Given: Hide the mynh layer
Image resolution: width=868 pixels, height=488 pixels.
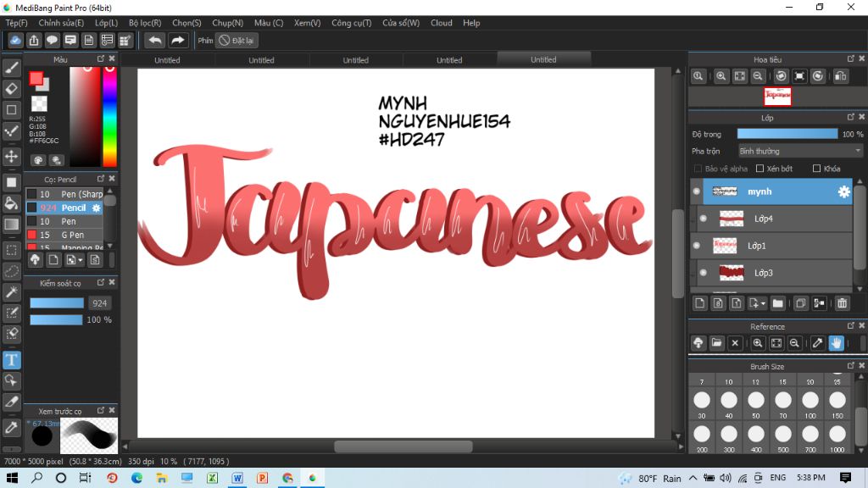Looking at the screenshot, I should (697, 191).
